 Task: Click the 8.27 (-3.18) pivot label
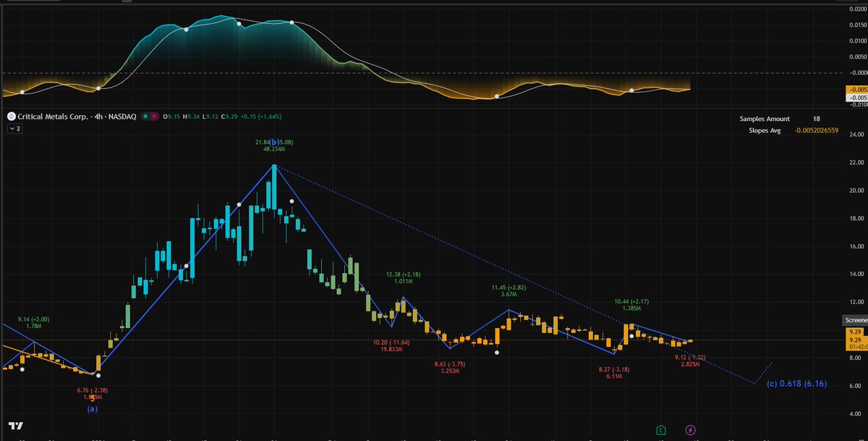tap(613, 370)
